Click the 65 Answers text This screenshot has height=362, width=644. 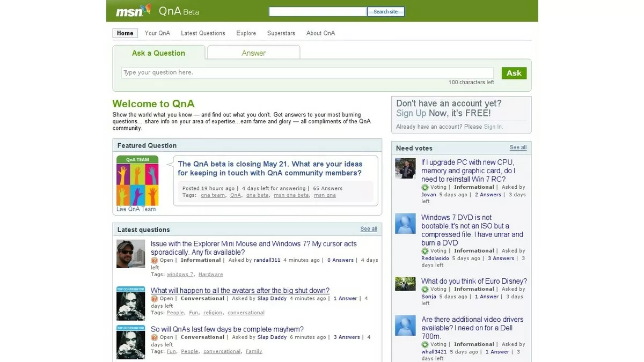327,189
